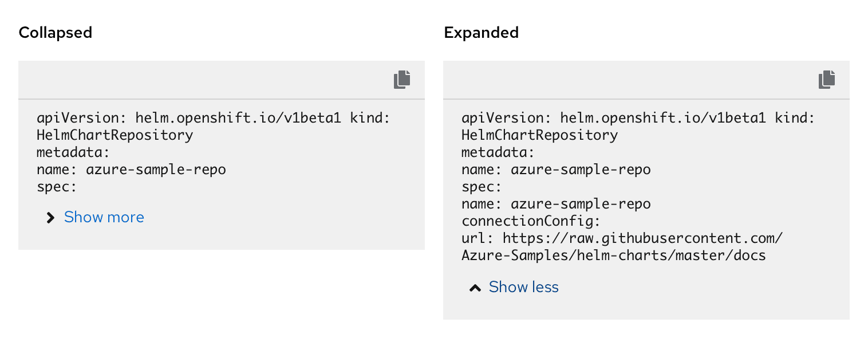Click azure-sample-repo name line in the Collapsed code
The image size is (868, 338).
point(131,170)
